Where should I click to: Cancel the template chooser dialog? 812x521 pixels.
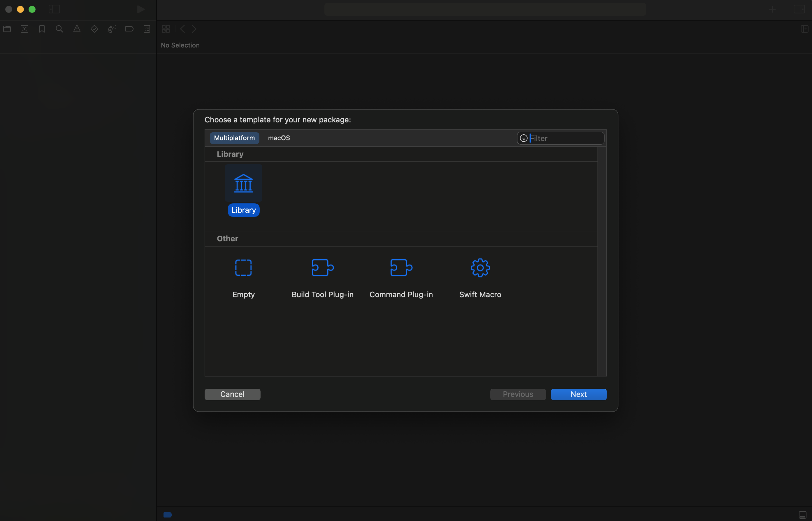[x=232, y=394]
